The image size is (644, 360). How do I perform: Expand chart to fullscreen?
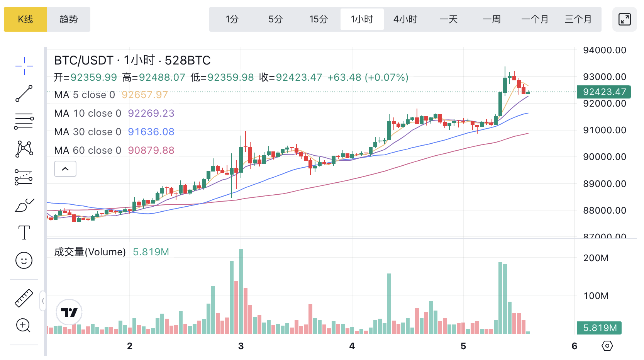[624, 19]
